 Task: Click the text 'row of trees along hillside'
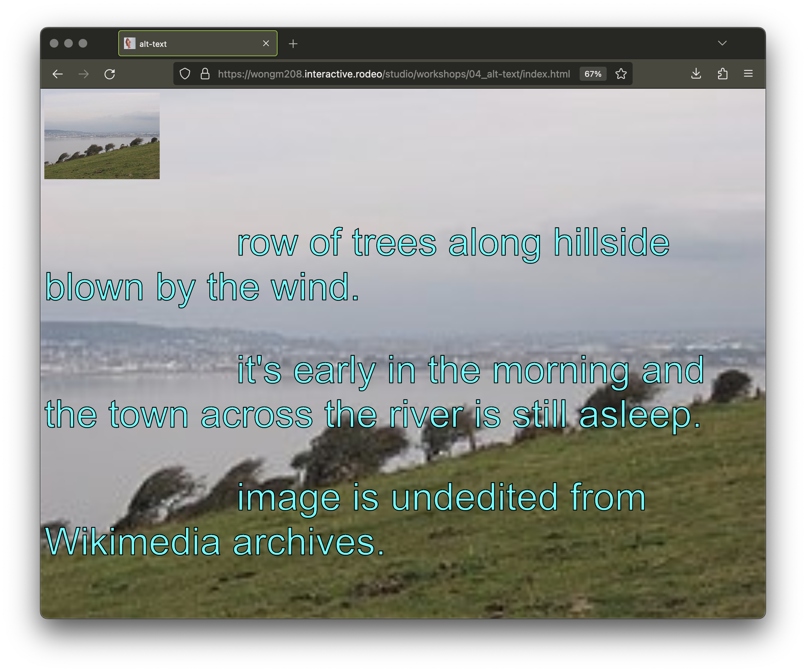pyautogui.click(x=453, y=243)
